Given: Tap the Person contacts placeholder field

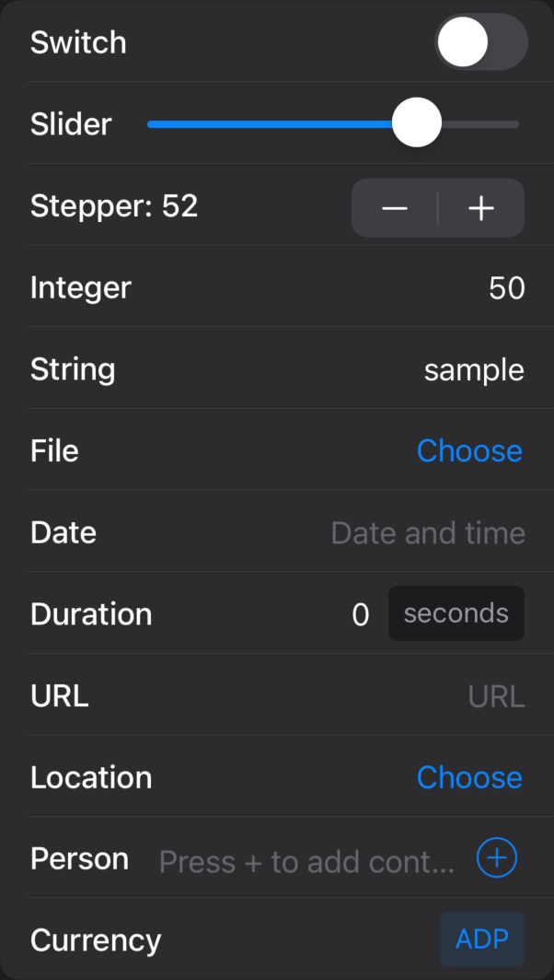Looking at the screenshot, I should [306, 862].
